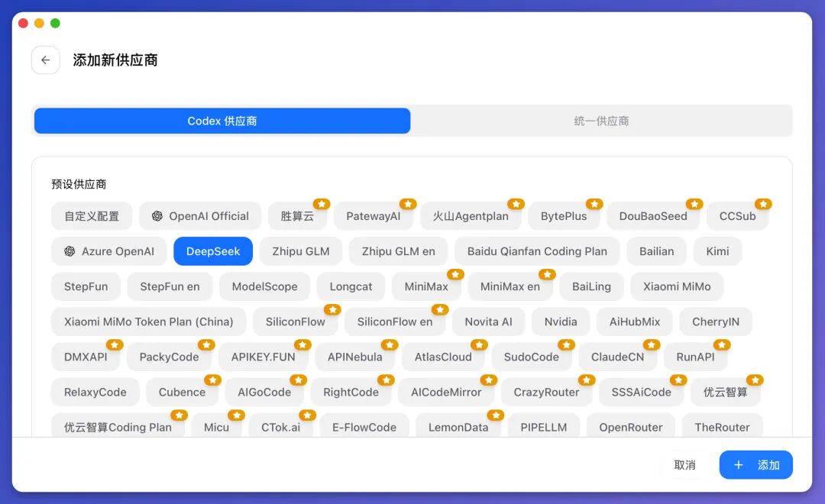Click the OpenAI logo icon in OpenAI Official
The width and height of the screenshot is (825, 504).
[157, 216]
